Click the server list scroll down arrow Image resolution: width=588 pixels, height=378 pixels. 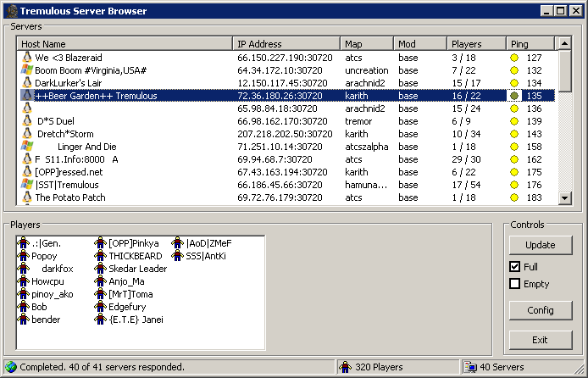(x=565, y=198)
